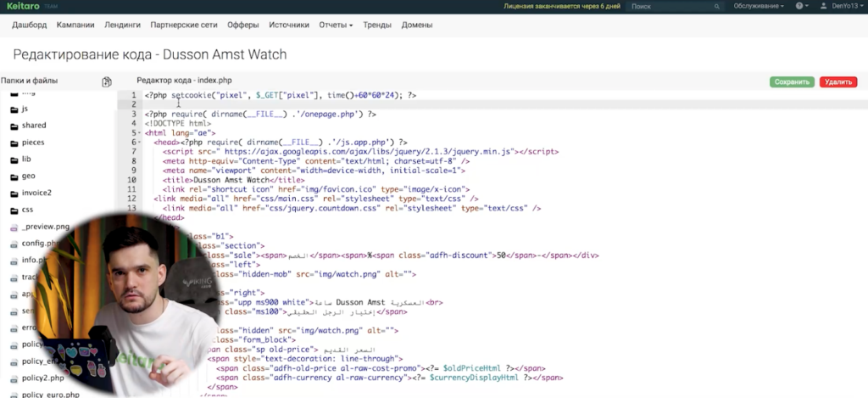The height and width of the screenshot is (398, 868).
Task: Click the lib folder icon
Action: click(14, 160)
